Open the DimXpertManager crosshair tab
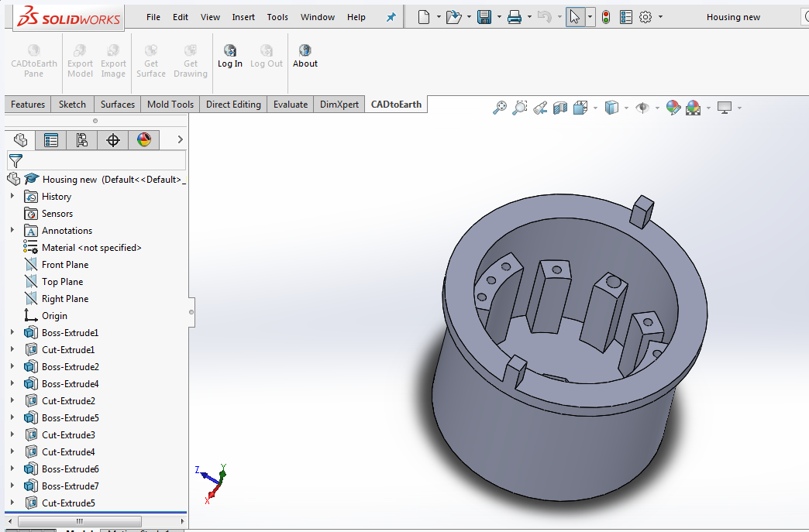 click(x=113, y=140)
